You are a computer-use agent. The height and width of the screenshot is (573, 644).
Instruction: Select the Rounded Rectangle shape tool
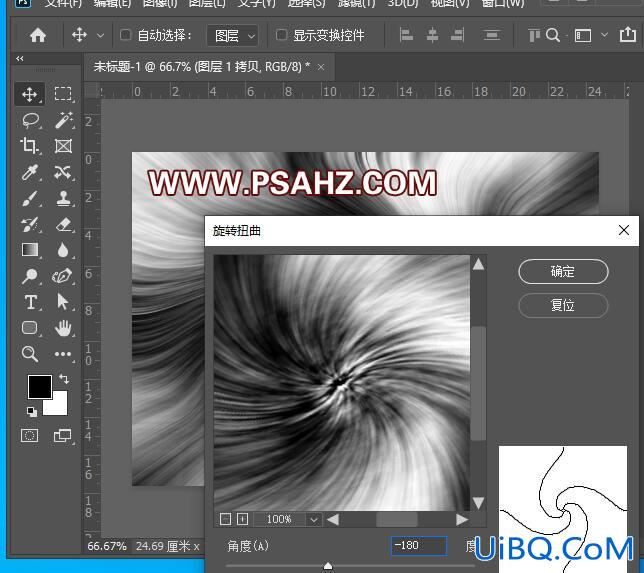(30, 328)
